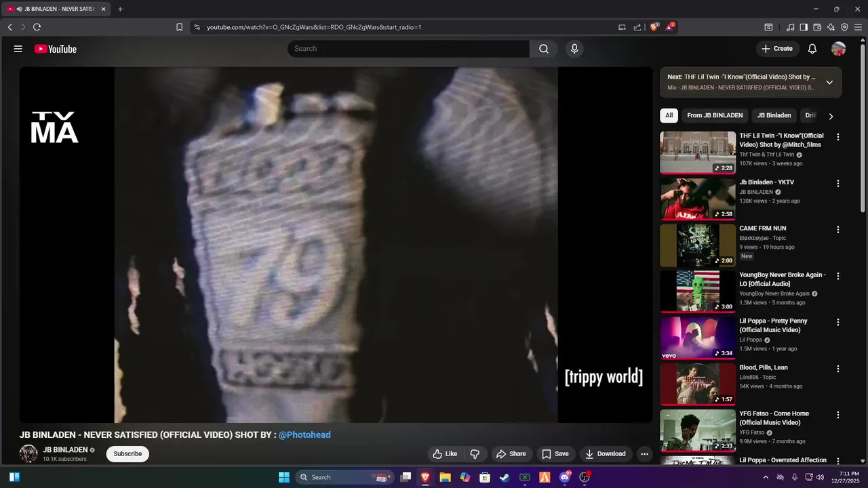Switch to JB BINLADEN - NEVER SATISFIED tab
868x488 pixels.
[x=57, y=9]
